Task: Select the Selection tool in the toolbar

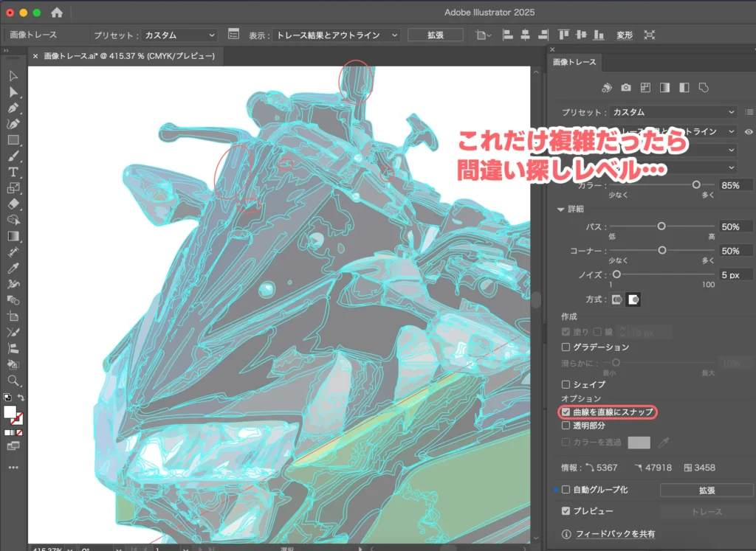Action: [x=13, y=77]
